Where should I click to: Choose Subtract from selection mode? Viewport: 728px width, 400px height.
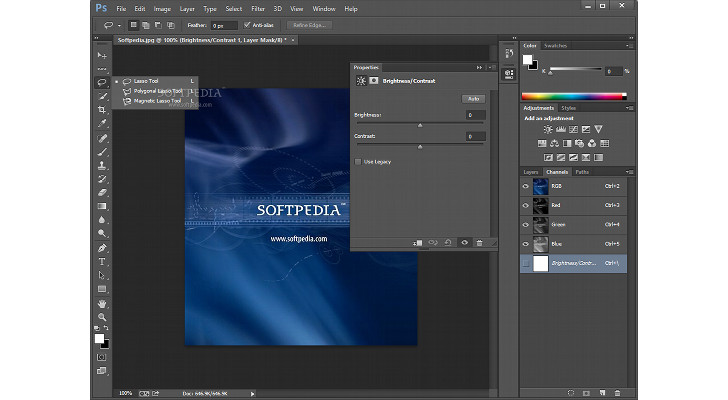click(x=158, y=25)
